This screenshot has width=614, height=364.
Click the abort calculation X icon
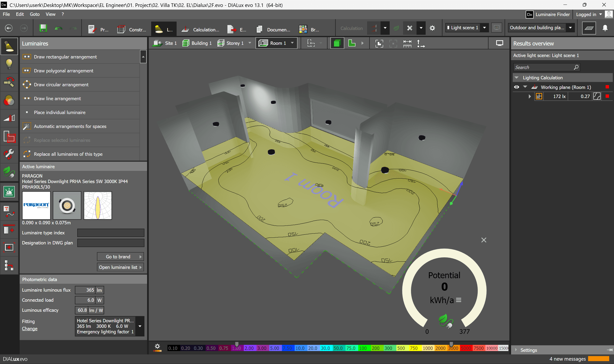410,28
